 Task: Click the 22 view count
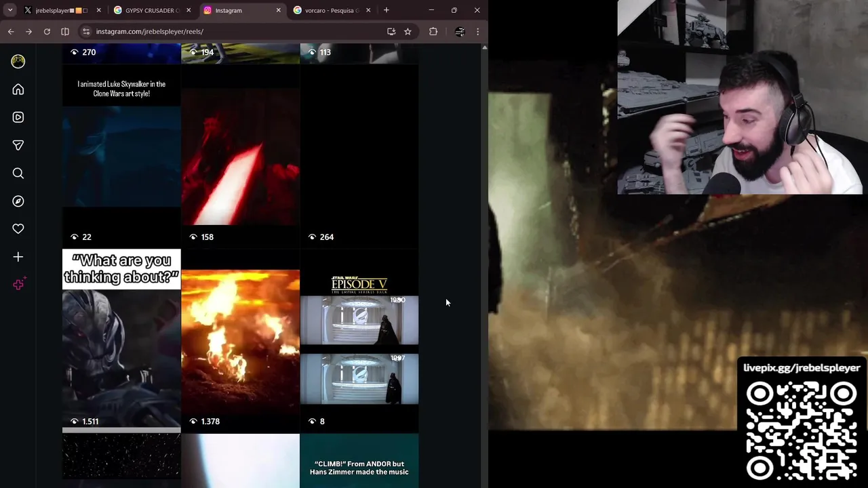[86, 237]
